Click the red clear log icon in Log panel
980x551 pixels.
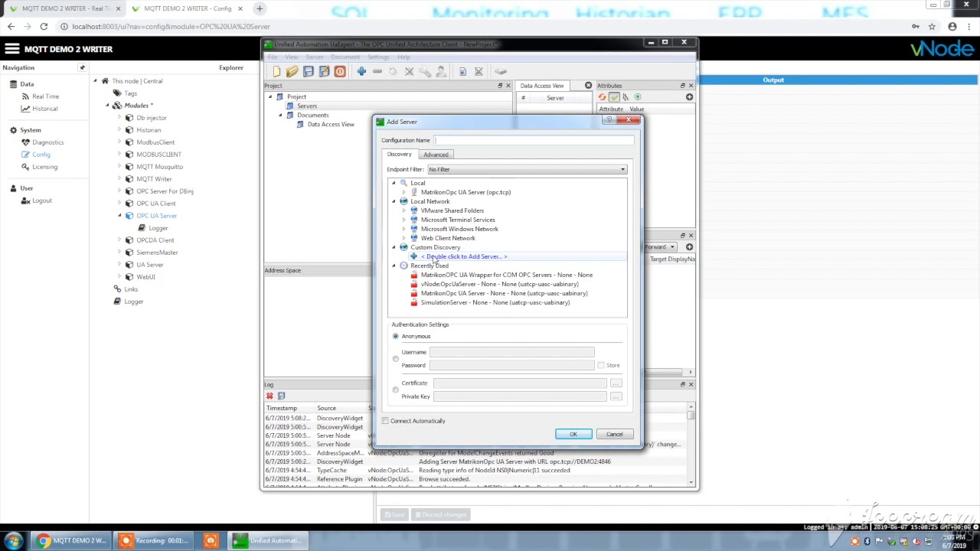[269, 396]
